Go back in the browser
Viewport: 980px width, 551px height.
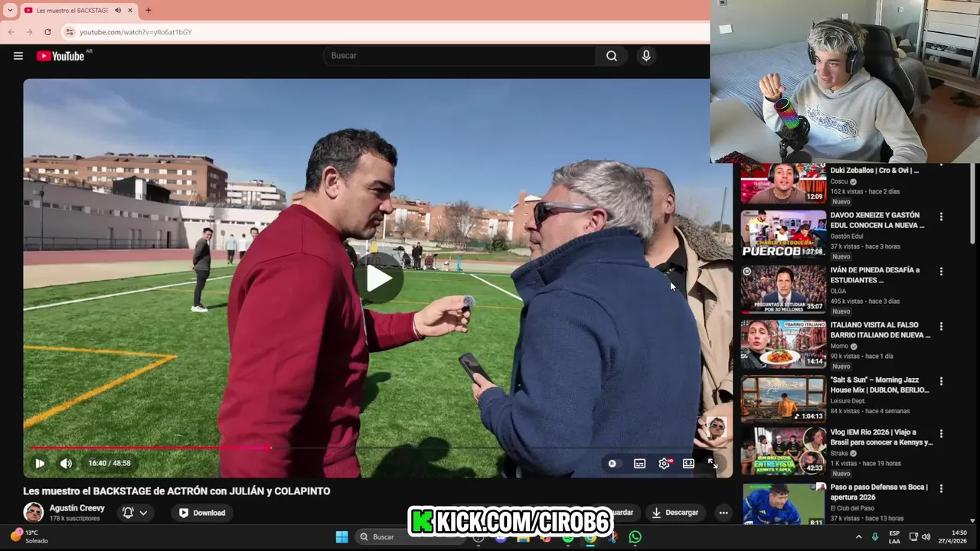(x=11, y=32)
